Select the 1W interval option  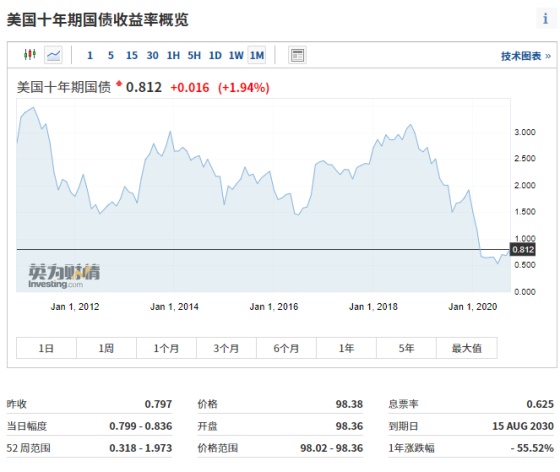(x=236, y=55)
